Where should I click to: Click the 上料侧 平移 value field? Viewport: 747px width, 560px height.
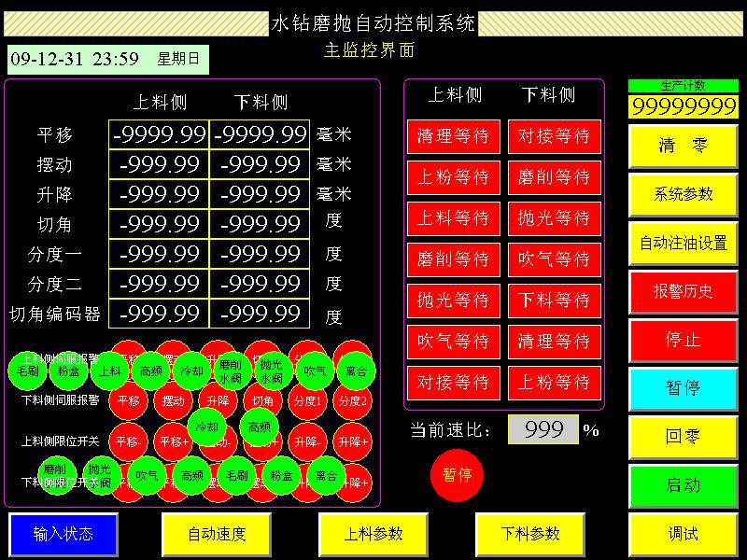(x=159, y=135)
